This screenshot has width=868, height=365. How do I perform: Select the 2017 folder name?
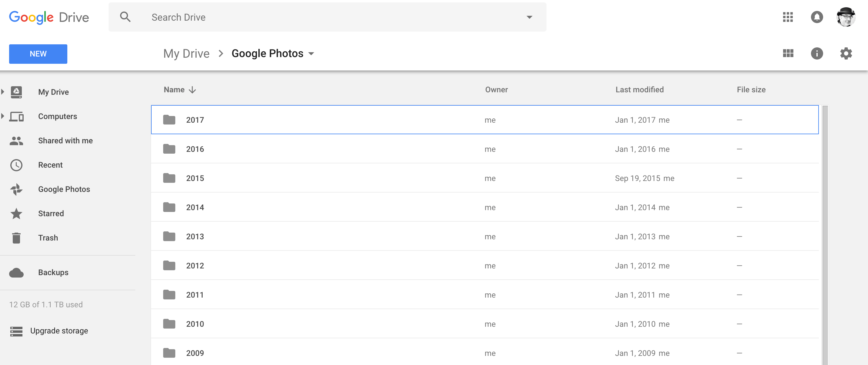click(x=195, y=120)
